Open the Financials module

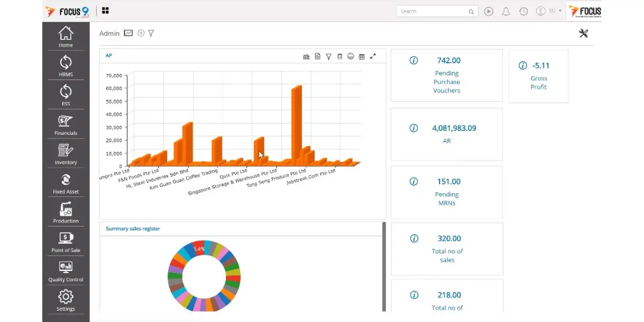click(65, 125)
